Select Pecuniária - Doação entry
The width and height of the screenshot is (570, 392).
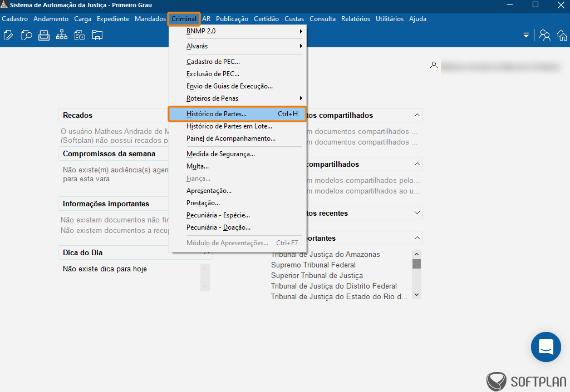tap(238, 227)
